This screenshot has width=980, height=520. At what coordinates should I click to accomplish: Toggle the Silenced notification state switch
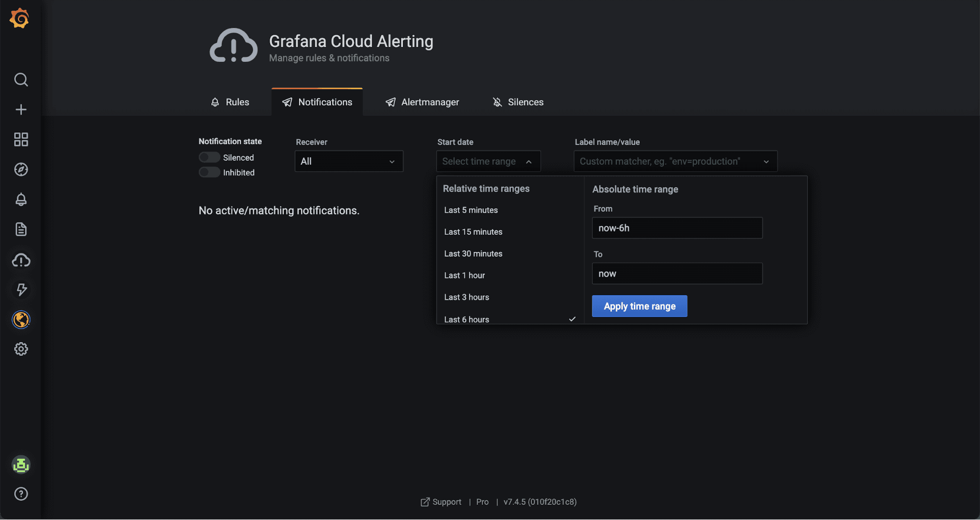[209, 157]
